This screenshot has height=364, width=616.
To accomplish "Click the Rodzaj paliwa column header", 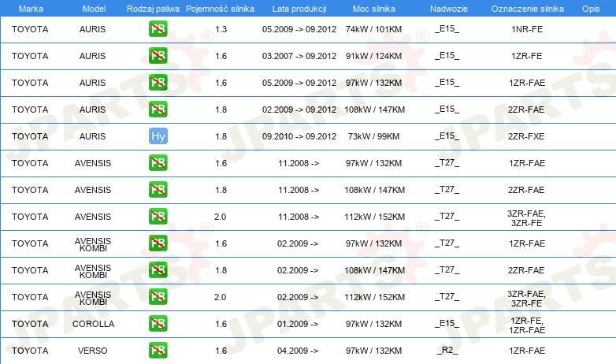I will (x=153, y=9).
